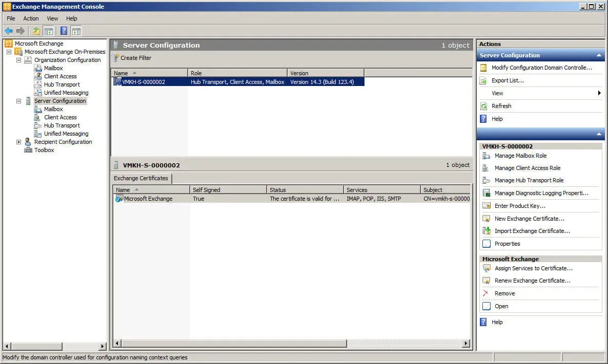Sort certificates by Name column header
This screenshot has height=364, width=608.
pyautogui.click(x=151, y=190)
